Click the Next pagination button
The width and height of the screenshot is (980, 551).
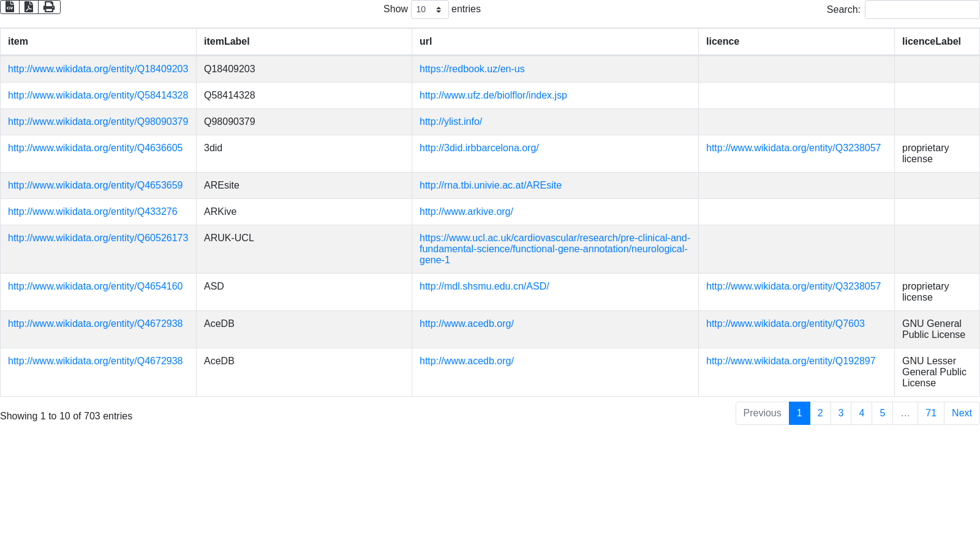(x=962, y=413)
